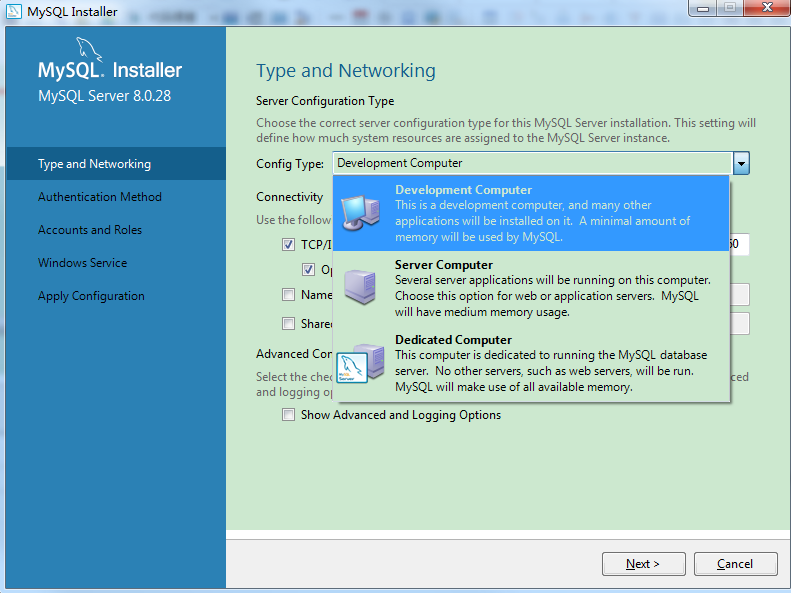Collapse the Config Type dropdown arrow
The height and width of the screenshot is (593, 791).
click(741, 163)
